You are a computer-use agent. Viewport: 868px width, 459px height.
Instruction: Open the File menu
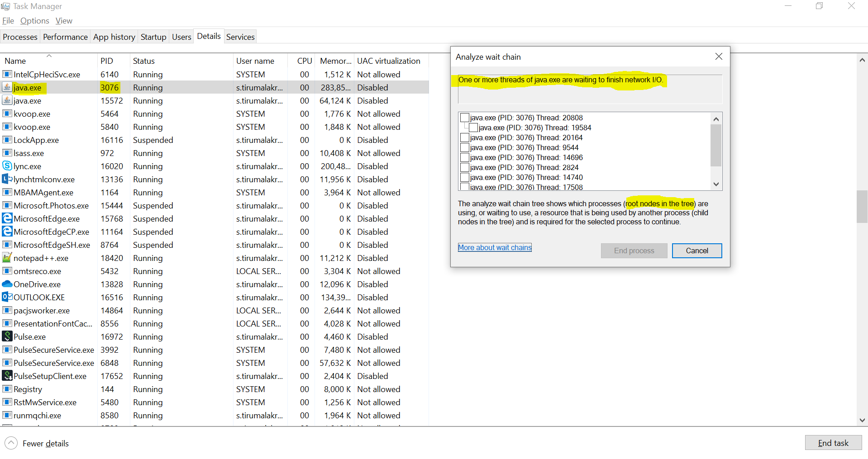tap(8, 21)
